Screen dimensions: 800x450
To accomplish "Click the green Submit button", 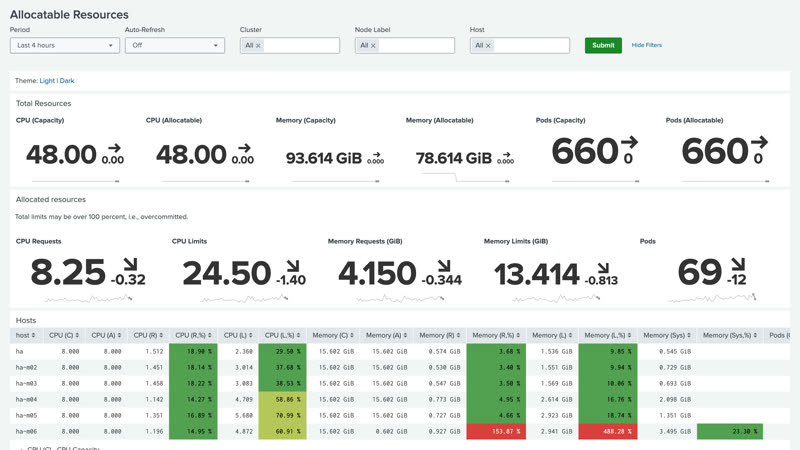I will 603,45.
